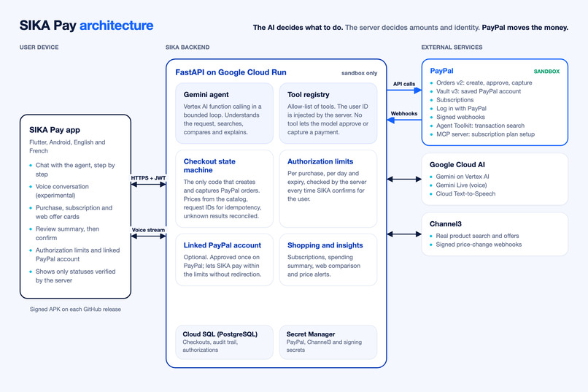Screen dimensions: 588x392
Task: Click the green SANDBOX badge
Action: [546, 72]
